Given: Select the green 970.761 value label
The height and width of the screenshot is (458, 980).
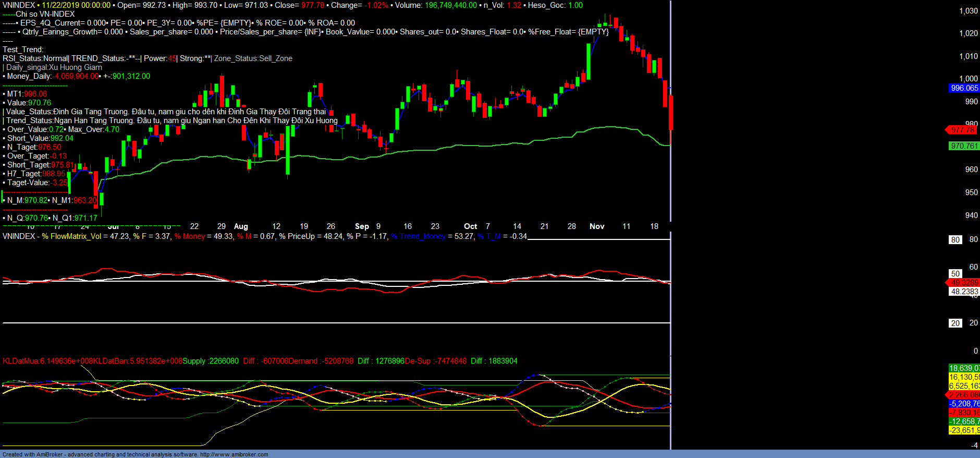Looking at the screenshot, I should click(964, 146).
